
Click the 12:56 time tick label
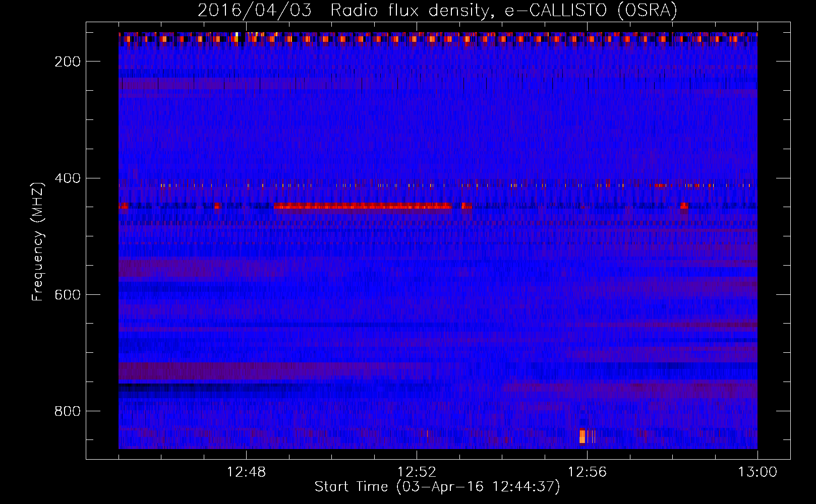[587, 472]
